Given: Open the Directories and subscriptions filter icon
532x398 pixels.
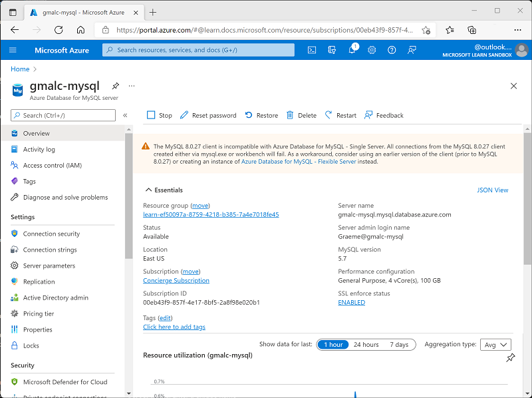Looking at the screenshot, I should pos(332,51).
